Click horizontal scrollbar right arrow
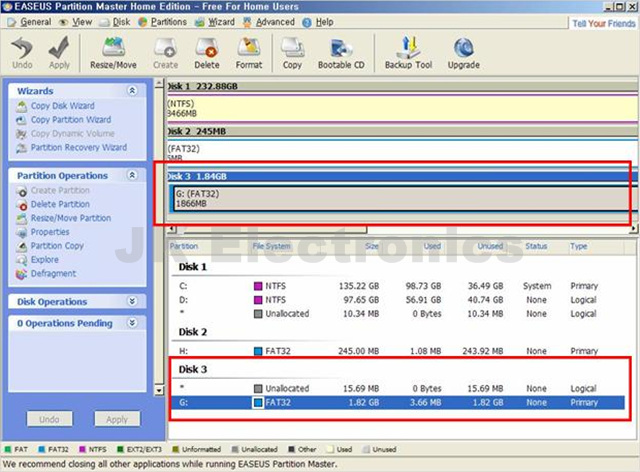The image size is (640, 472). coord(633,229)
